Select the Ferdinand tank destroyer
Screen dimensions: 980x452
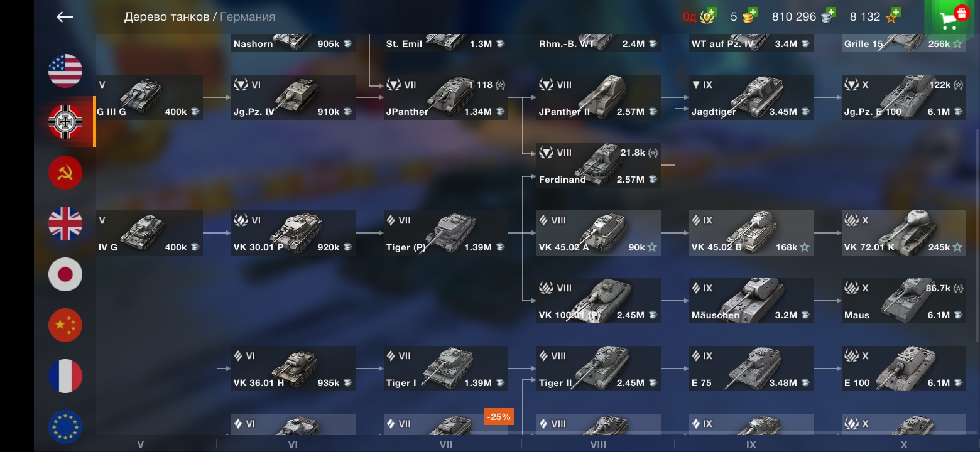point(598,165)
